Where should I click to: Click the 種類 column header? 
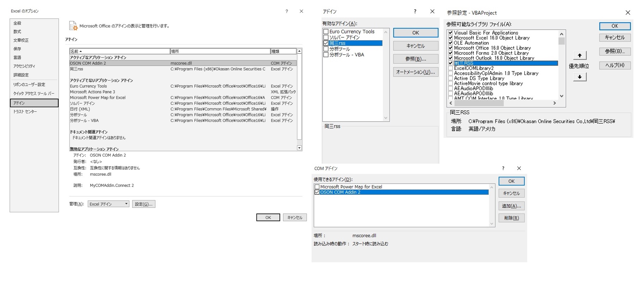tap(283, 51)
